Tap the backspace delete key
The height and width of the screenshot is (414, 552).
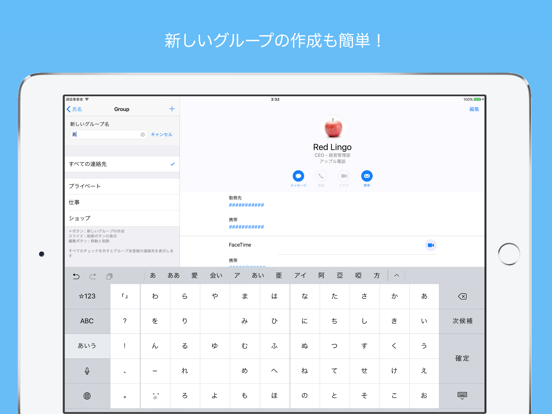click(462, 296)
